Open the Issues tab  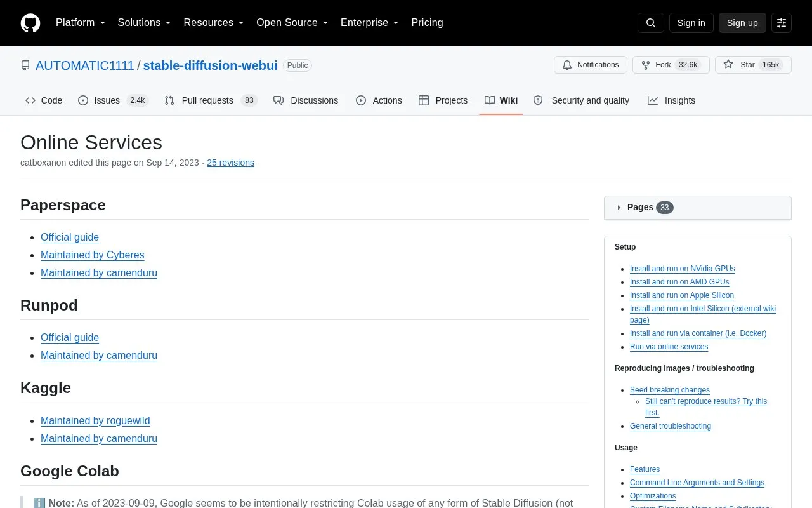click(x=113, y=100)
